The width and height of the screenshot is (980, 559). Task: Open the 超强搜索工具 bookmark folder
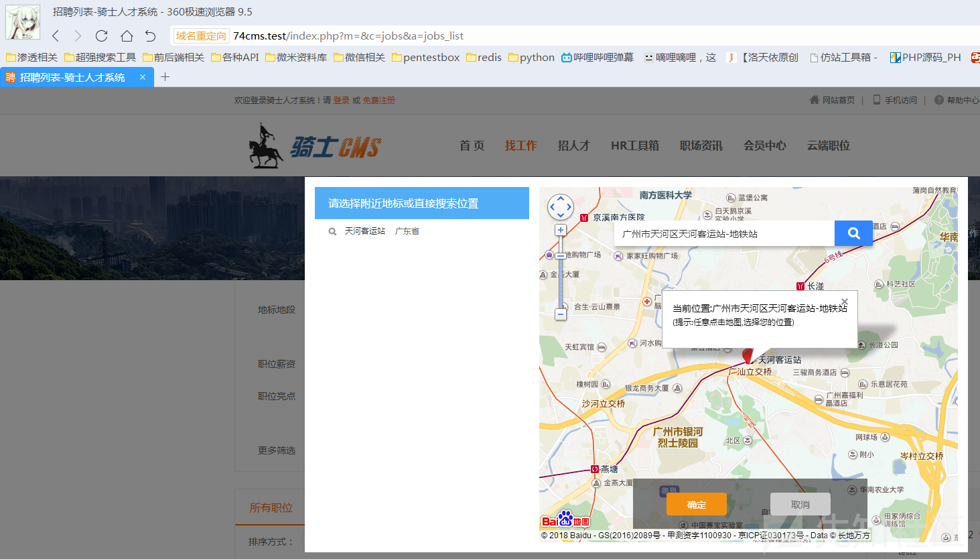(x=100, y=58)
